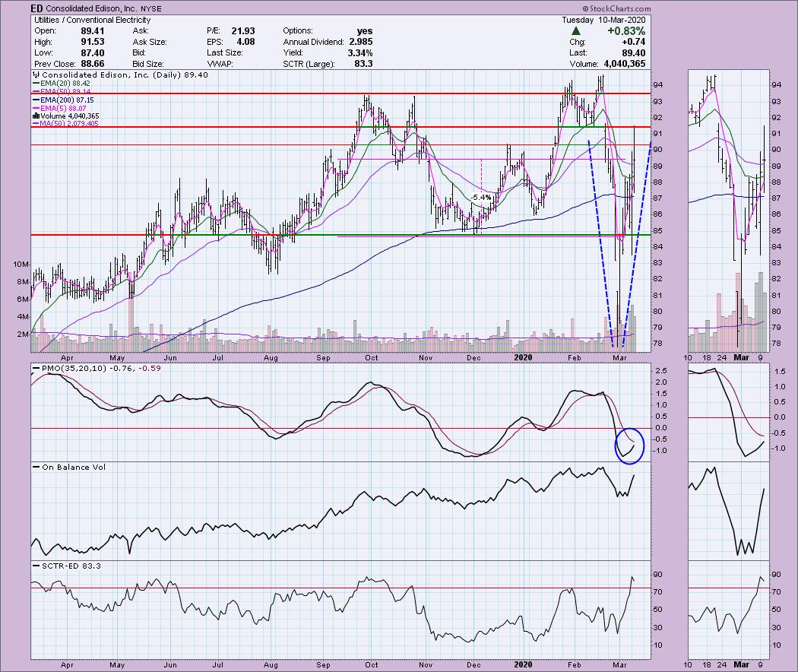Click the Chg value +0.74

(x=634, y=42)
